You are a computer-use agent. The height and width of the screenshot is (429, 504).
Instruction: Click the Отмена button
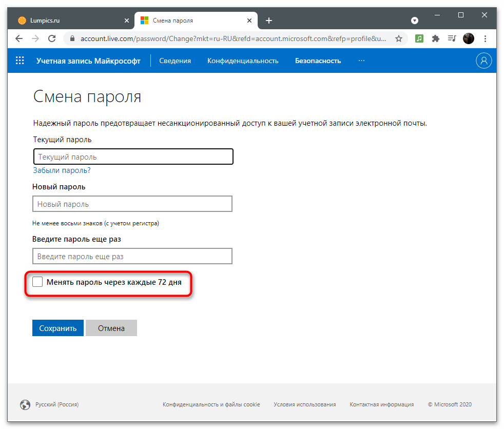[111, 328]
